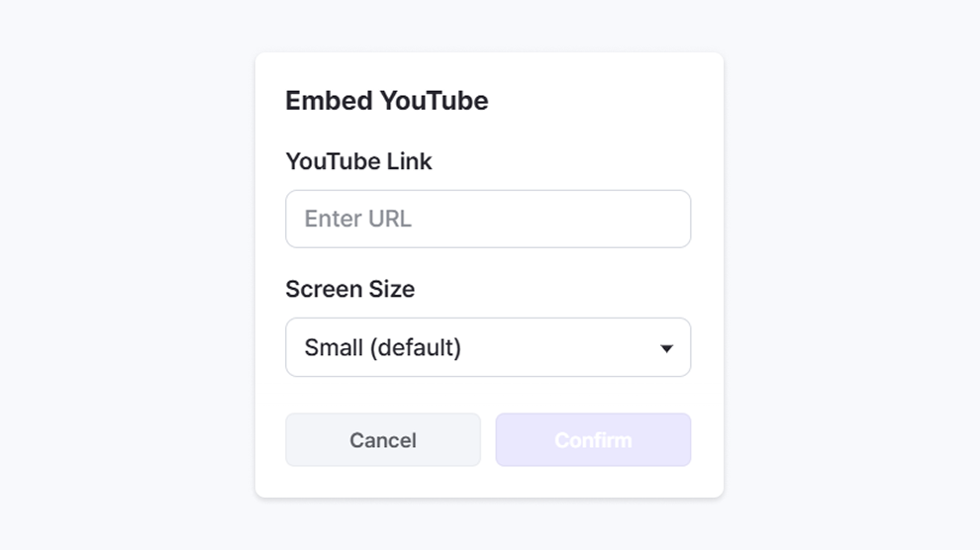Viewport: 980px width, 550px height.
Task: Click the YouTube Link label
Action: pos(358,161)
